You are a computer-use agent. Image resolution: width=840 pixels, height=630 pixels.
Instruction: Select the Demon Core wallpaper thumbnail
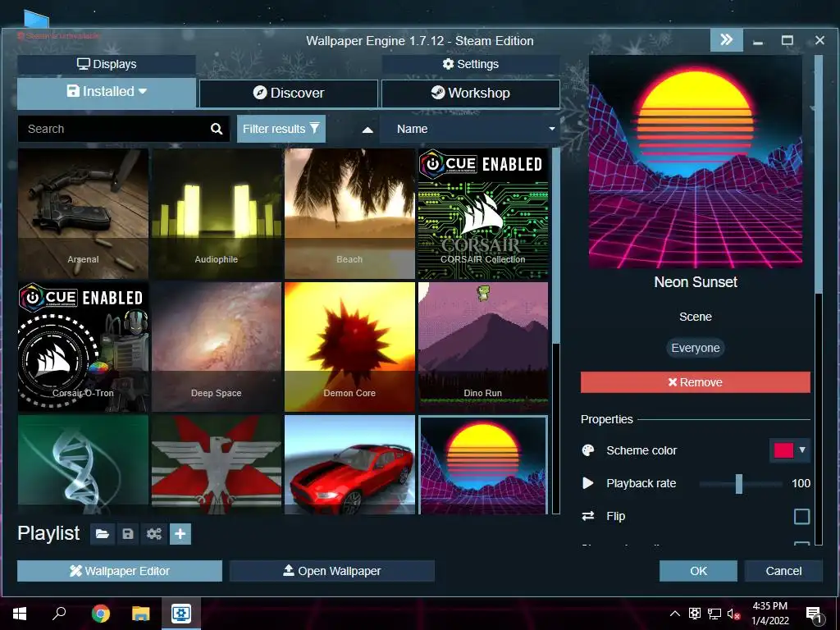click(349, 347)
